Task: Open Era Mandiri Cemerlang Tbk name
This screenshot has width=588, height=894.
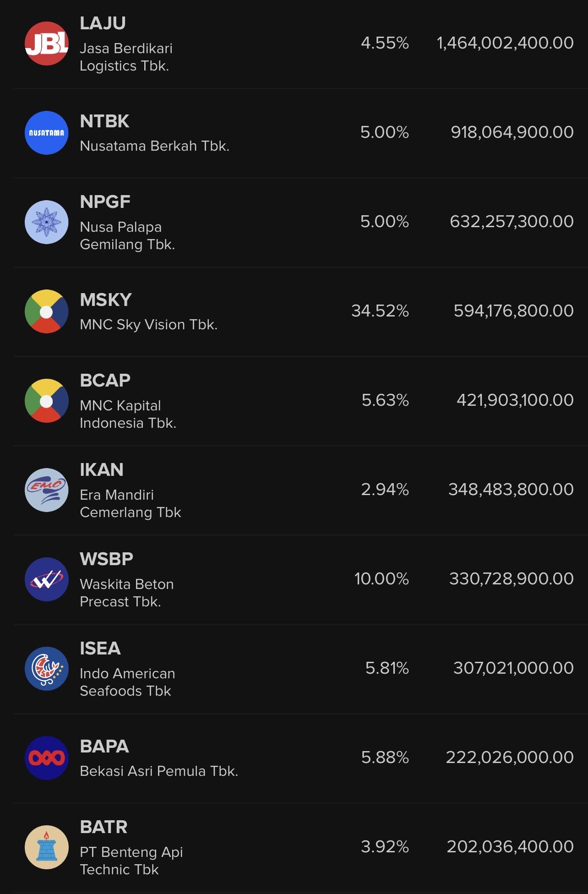Action: [x=131, y=503]
